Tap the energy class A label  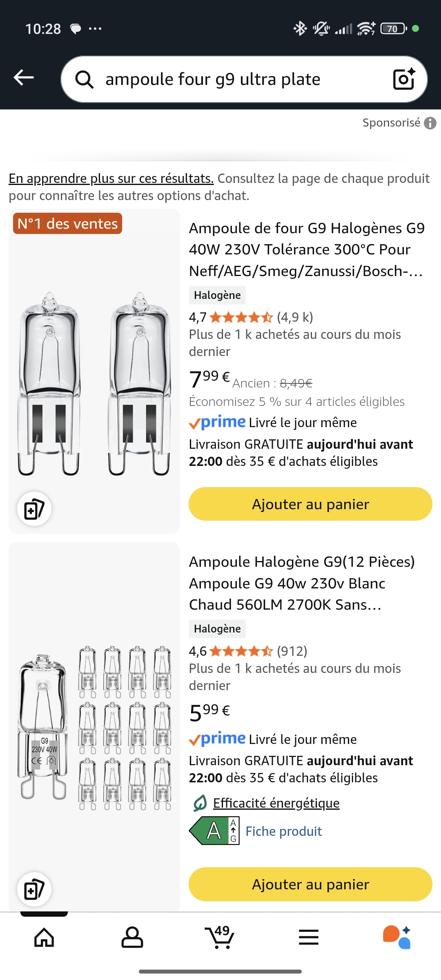[215, 831]
